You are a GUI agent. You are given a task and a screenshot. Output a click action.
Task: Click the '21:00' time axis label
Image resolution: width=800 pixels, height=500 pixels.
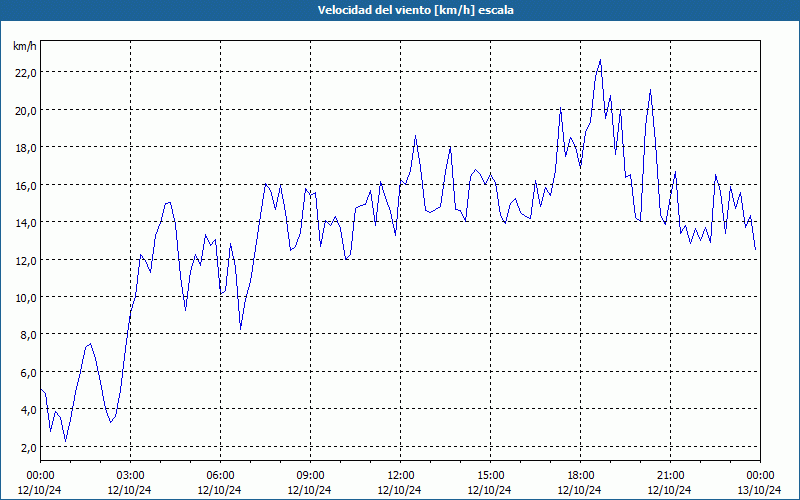pyautogui.click(x=670, y=476)
